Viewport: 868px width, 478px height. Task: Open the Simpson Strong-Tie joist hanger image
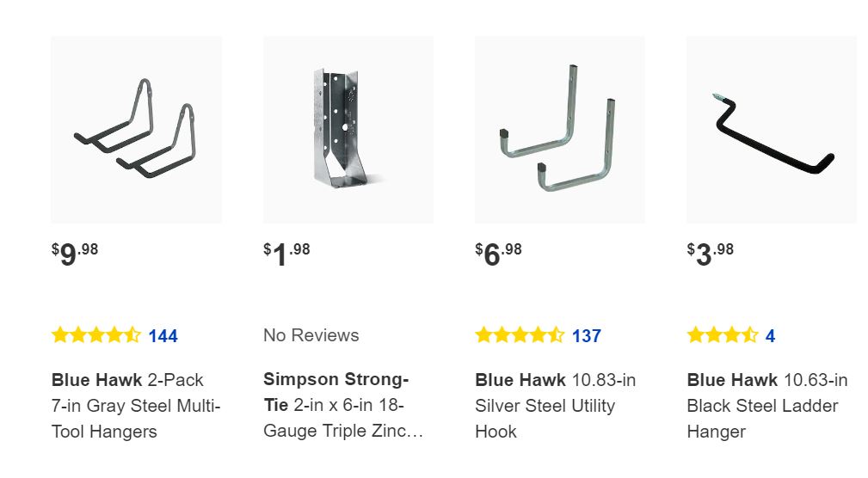[x=348, y=130]
